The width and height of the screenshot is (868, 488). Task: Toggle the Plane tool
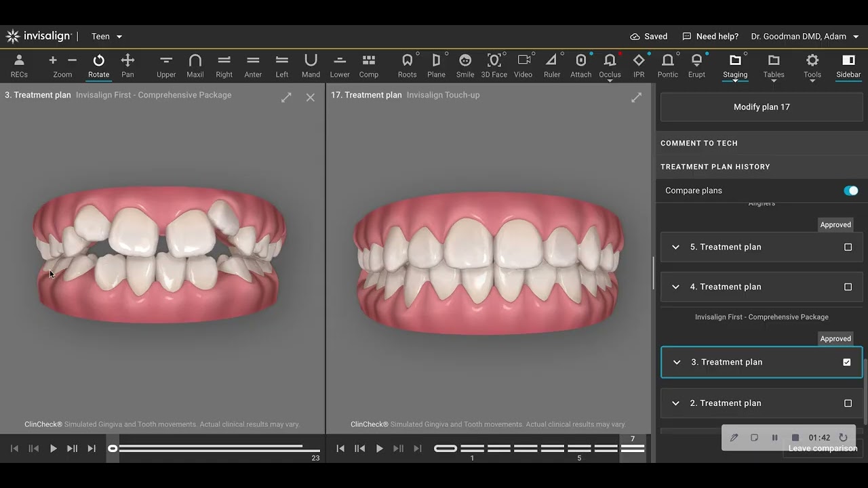(437, 66)
